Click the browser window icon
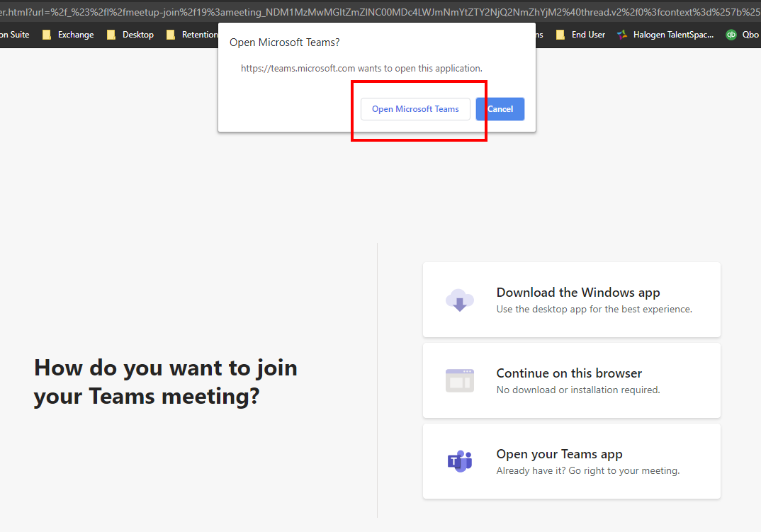The image size is (761, 532). click(460, 380)
